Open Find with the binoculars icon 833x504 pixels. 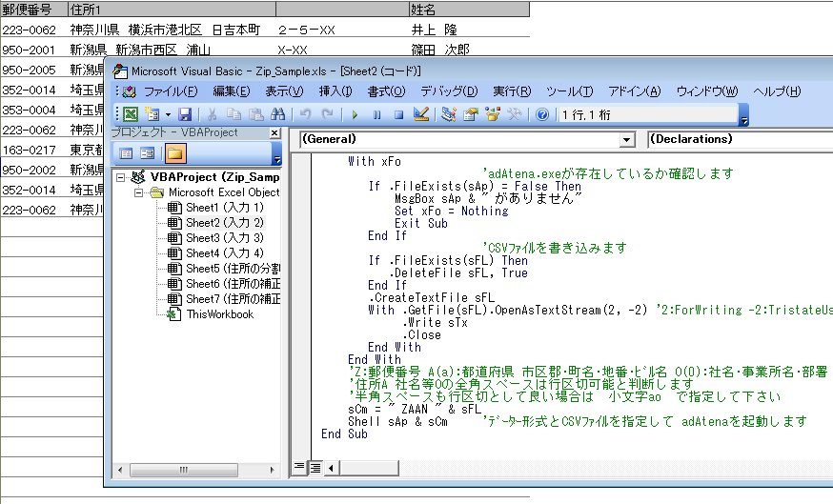point(278,114)
